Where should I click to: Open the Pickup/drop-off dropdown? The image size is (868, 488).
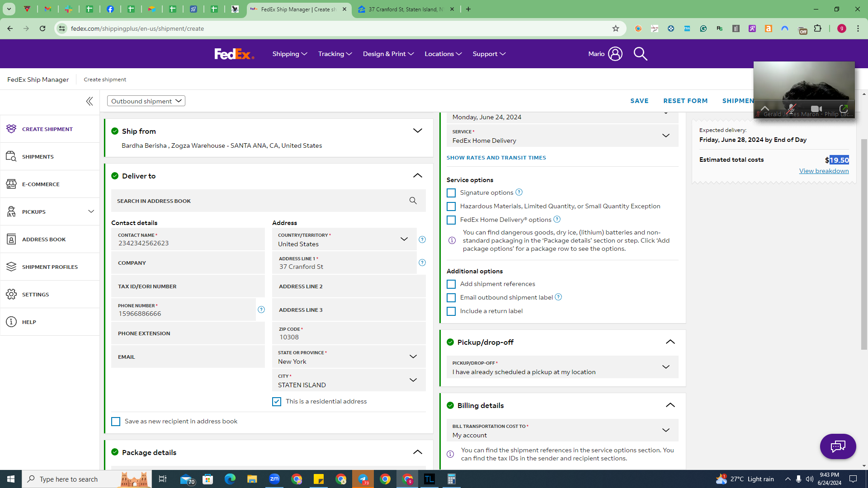pyautogui.click(x=562, y=367)
